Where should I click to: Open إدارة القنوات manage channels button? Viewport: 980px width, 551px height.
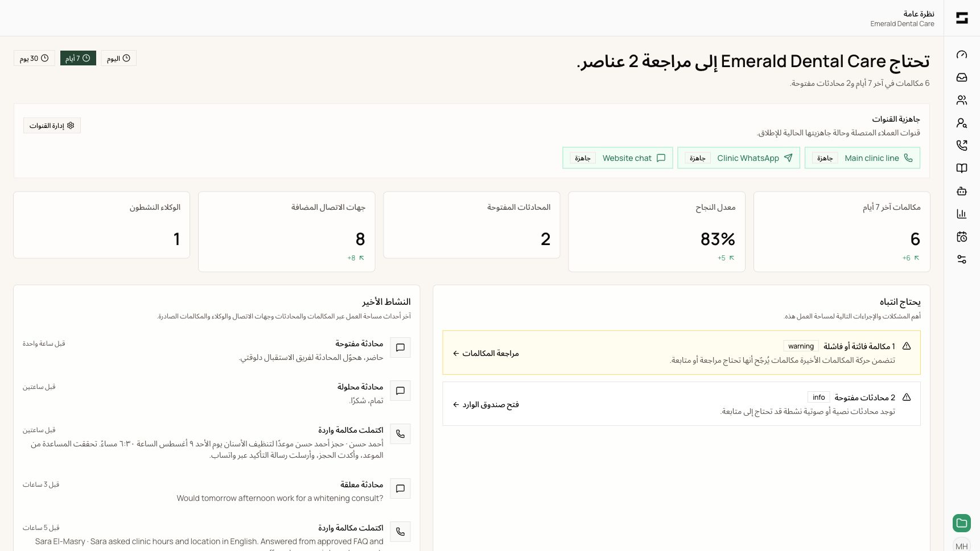point(52,126)
